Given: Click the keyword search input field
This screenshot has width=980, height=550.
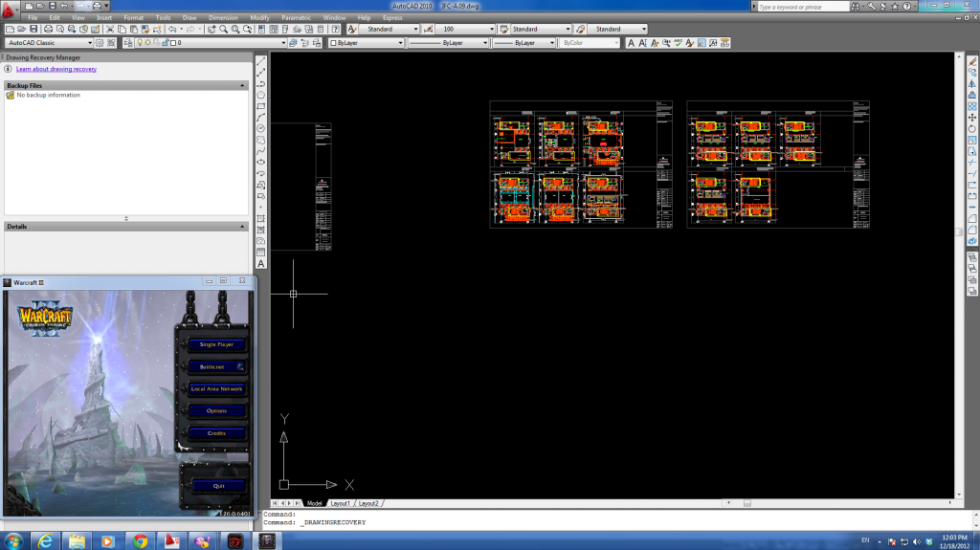Looking at the screenshot, I should coord(813,7).
